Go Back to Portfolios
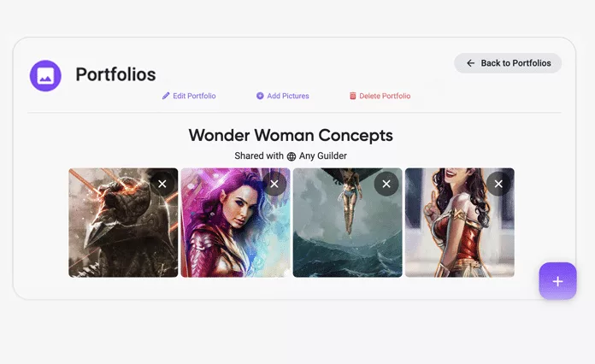Viewport: 595px width, 364px height. pyautogui.click(x=508, y=63)
